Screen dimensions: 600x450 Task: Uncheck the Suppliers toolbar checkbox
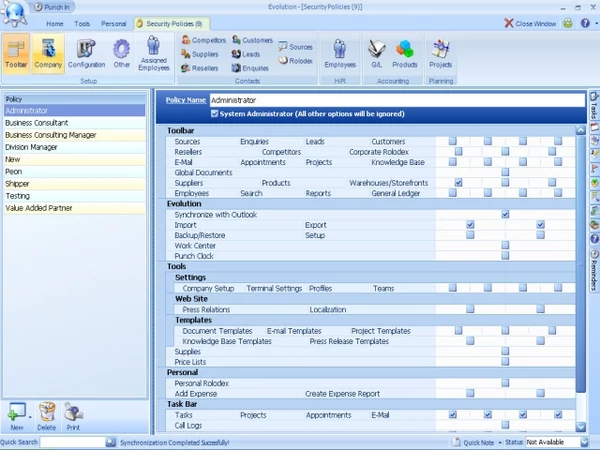(458, 183)
